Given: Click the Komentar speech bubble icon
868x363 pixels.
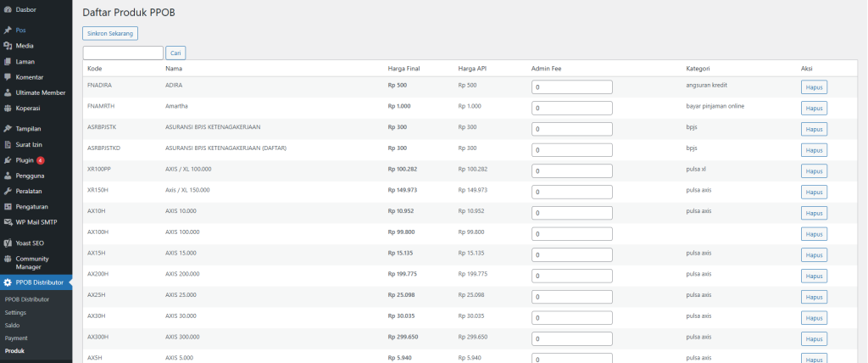Looking at the screenshot, I should 8,77.
